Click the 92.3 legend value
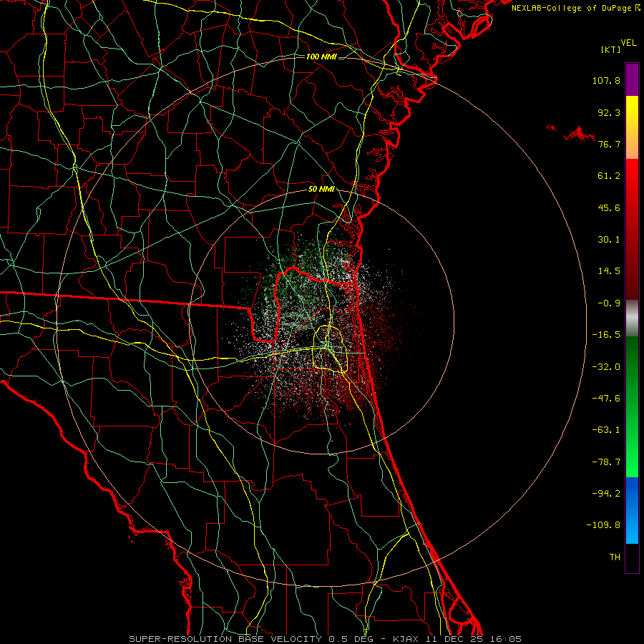 (x=609, y=112)
